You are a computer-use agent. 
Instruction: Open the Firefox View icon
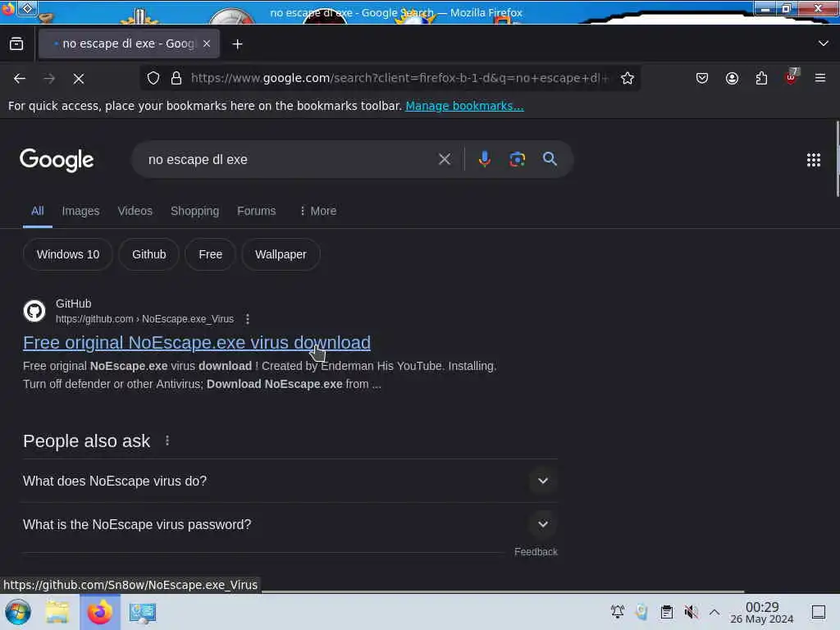tap(16, 44)
